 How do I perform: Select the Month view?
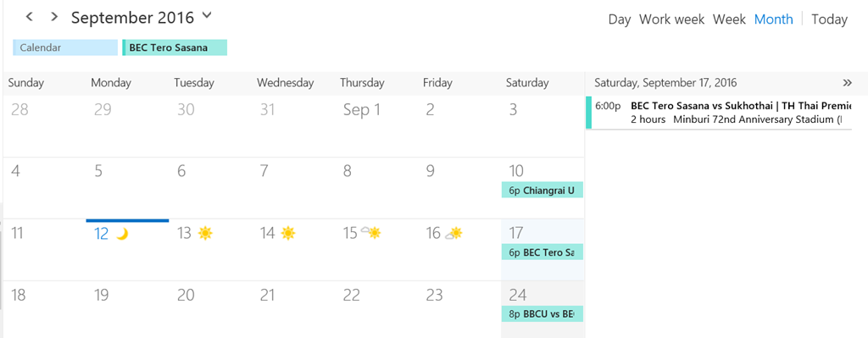tap(773, 19)
